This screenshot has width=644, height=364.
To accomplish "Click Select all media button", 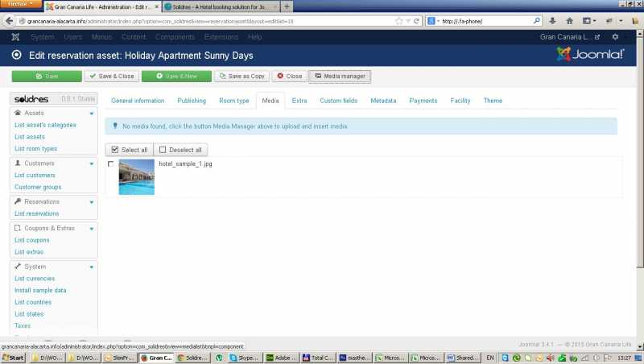I will (128, 150).
